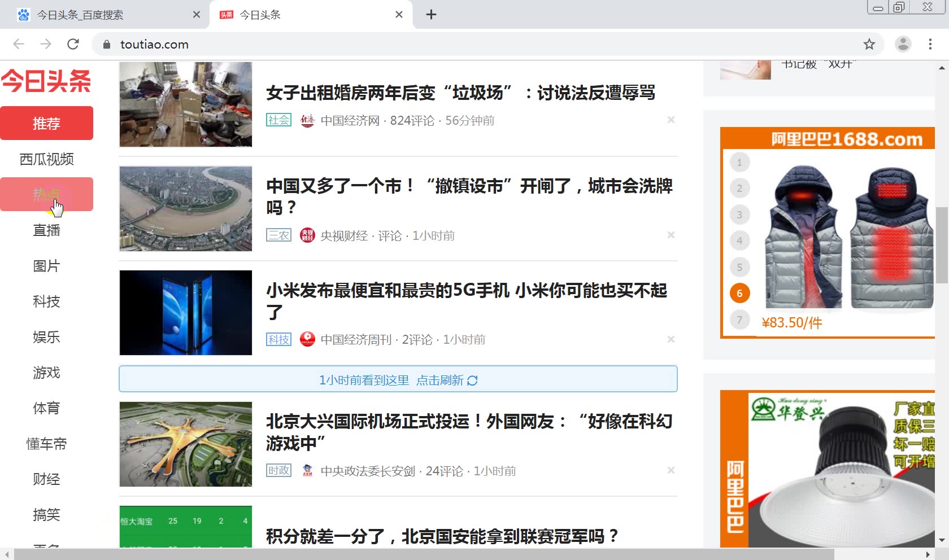The height and width of the screenshot is (560, 949).
Task: Select ad carousel item number 1
Action: tap(739, 163)
